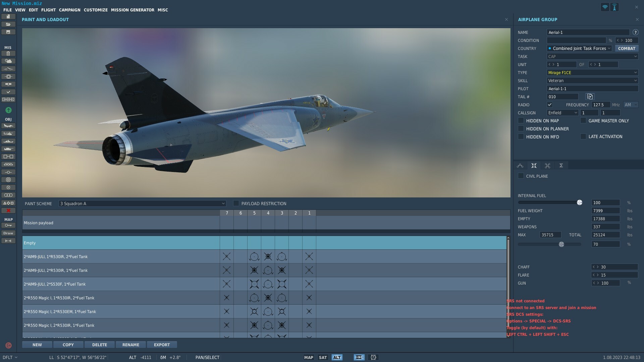Screen dimensions: 644x362
Task: Click the RENAME payload button
Action: coord(131,345)
